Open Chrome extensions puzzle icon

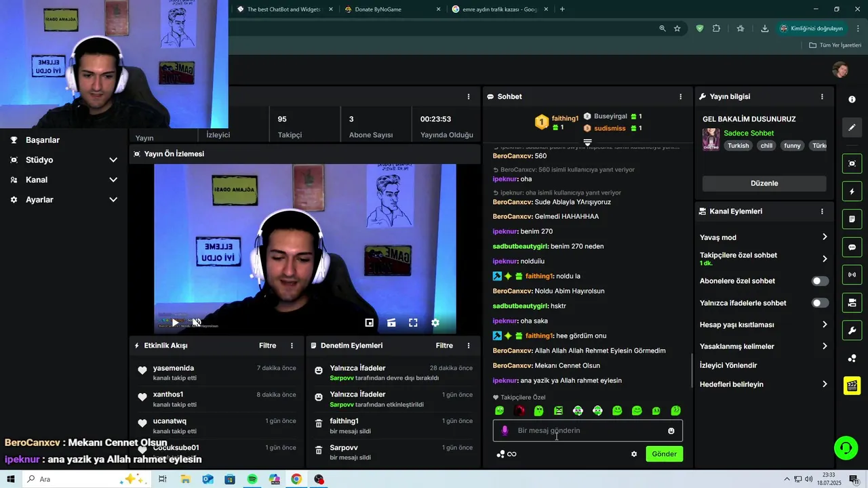pyautogui.click(x=716, y=28)
